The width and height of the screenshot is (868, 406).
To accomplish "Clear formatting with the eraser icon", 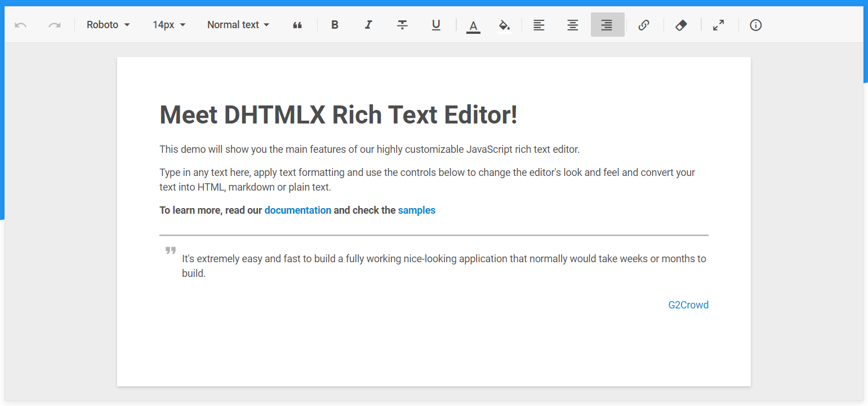I will pyautogui.click(x=681, y=25).
